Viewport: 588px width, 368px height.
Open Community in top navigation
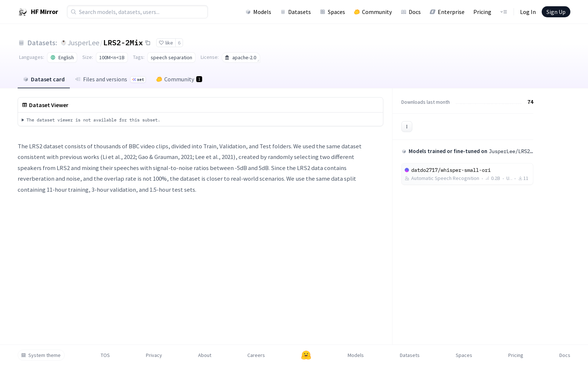(x=373, y=12)
